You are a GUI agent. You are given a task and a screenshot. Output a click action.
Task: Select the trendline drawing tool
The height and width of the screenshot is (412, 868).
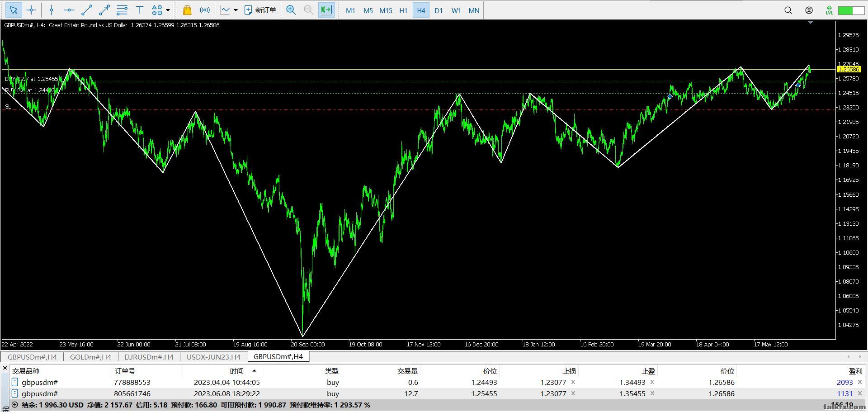tap(87, 10)
